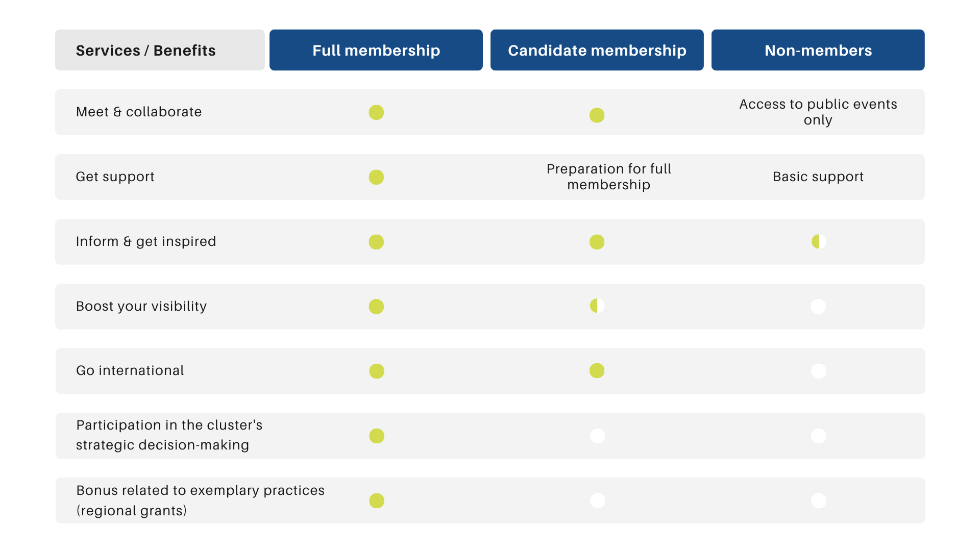This screenshot has width=980, height=551.
Task: Click the green dot for Candidate Go international
Action: click(597, 370)
